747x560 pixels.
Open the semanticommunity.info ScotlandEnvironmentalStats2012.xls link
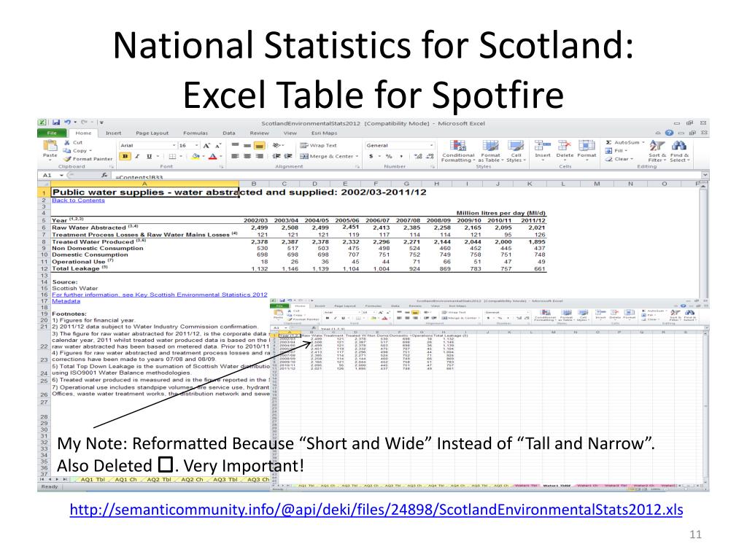click(x=376, y=510)
